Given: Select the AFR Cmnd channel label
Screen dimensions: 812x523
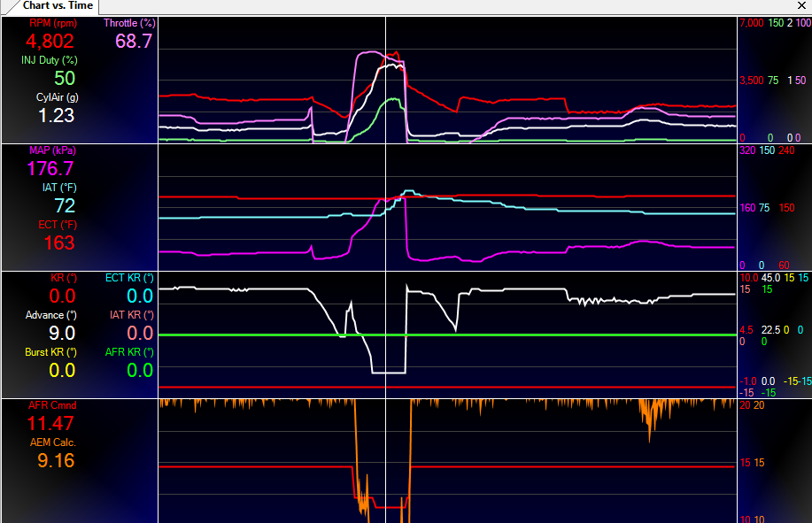Looking at the screenshot, I should click(x=52, y=405).
